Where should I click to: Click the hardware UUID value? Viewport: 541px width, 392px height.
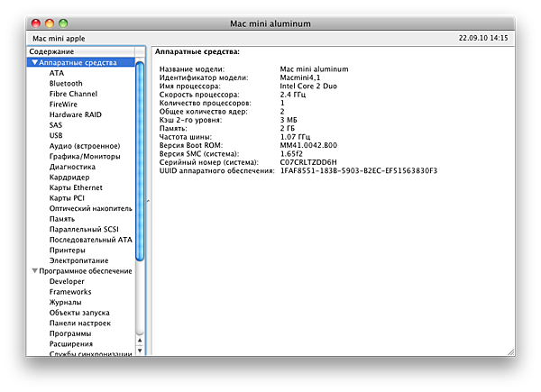(x=359, y=170)
